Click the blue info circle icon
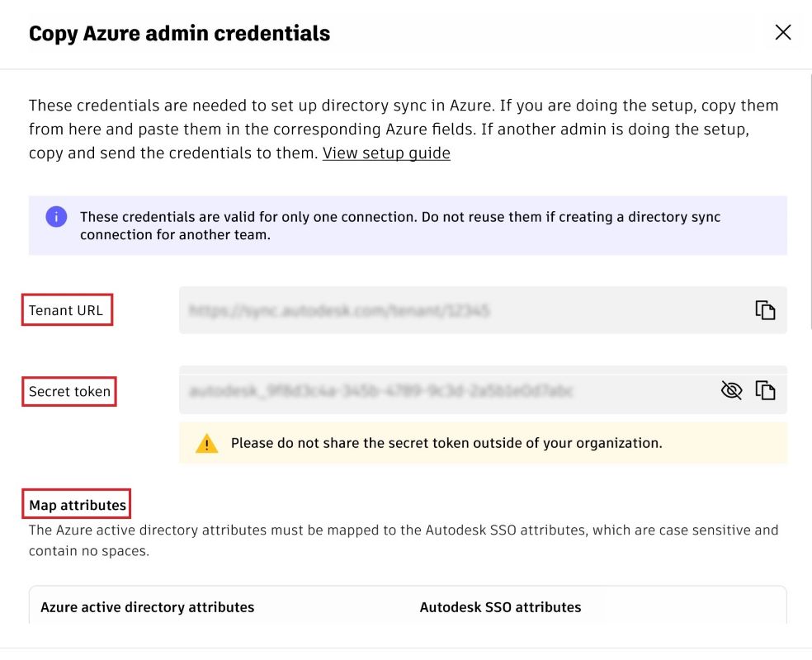Image resolution: width=812 pixels, height=660 pixels. click(x=56, y=217)
